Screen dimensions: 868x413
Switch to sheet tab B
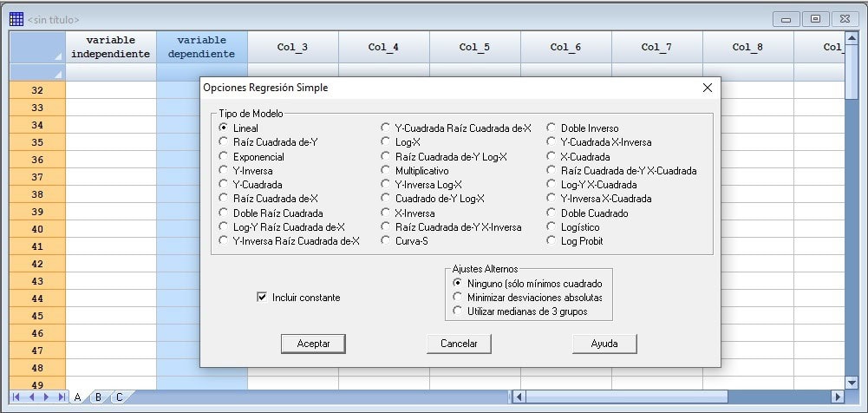(98, 397)
